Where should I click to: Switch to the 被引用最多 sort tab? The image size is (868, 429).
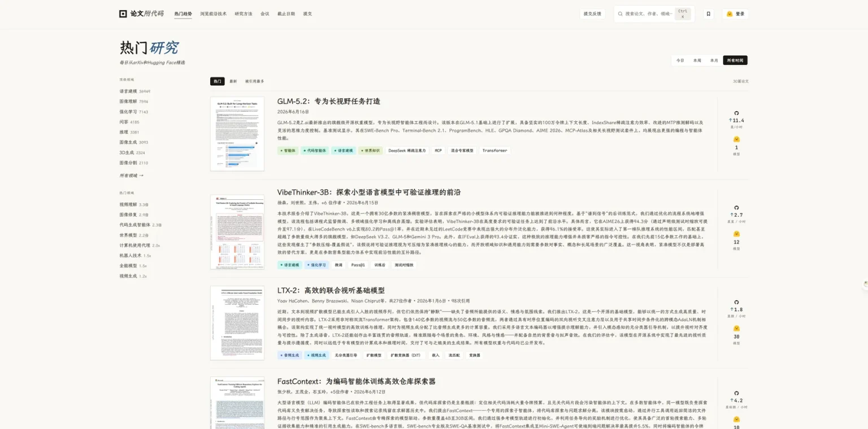pos(254,81)
